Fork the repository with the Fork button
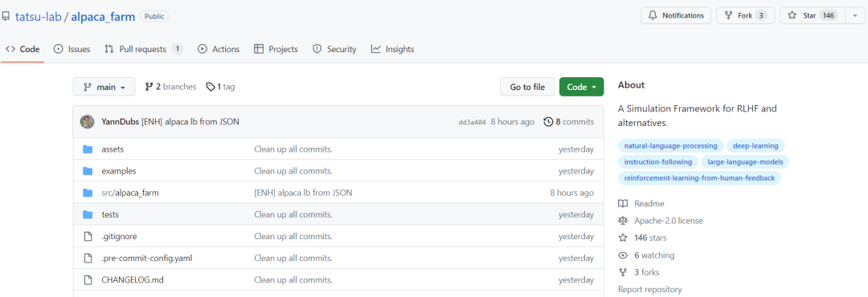This screenshot has width=868, height=297. click(x=746, y=15)
